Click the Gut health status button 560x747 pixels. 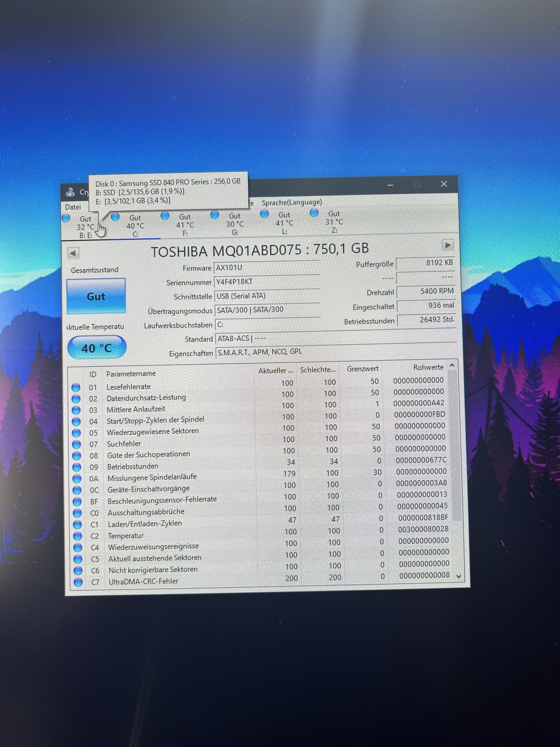[x=96, y=296]
